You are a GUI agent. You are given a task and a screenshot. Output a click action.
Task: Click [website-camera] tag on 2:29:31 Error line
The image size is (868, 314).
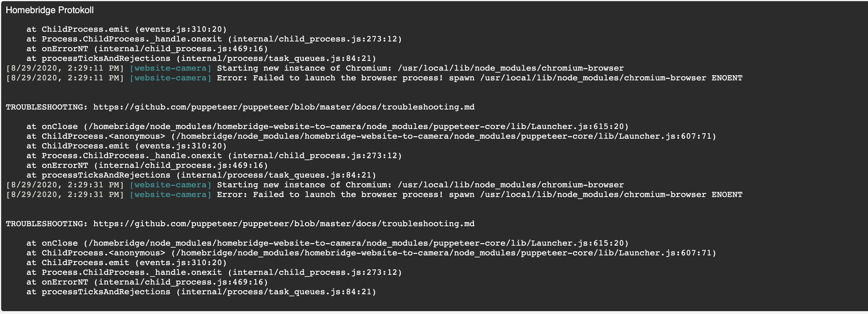click(171, 194)
